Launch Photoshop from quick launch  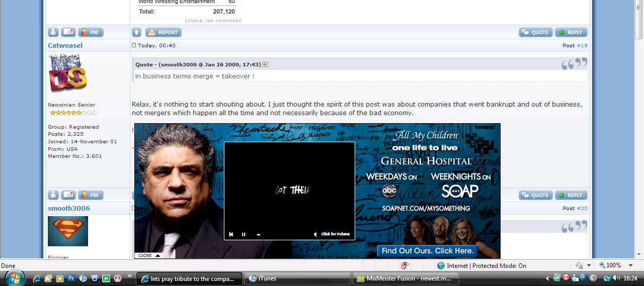click(x=71, y=278)
